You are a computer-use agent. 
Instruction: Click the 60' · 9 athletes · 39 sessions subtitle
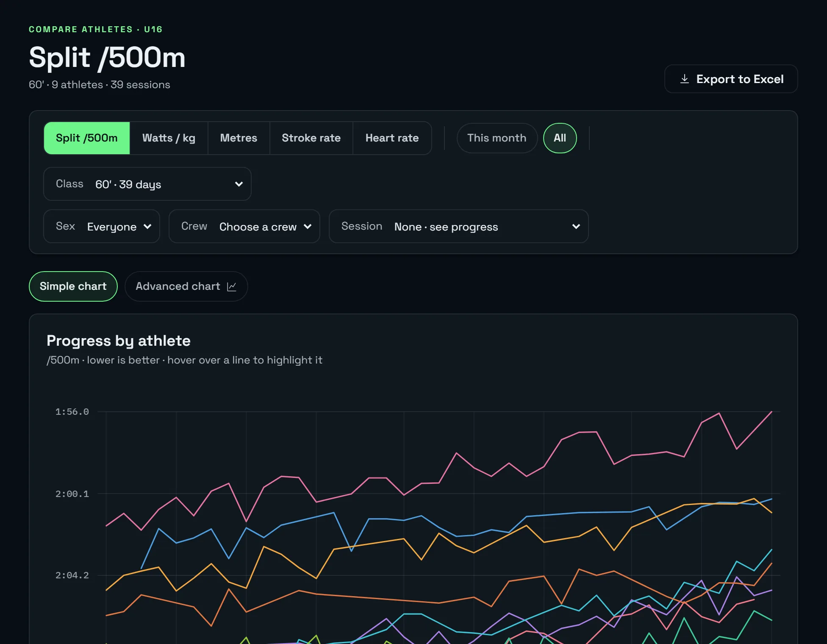(x=100, y=85)
